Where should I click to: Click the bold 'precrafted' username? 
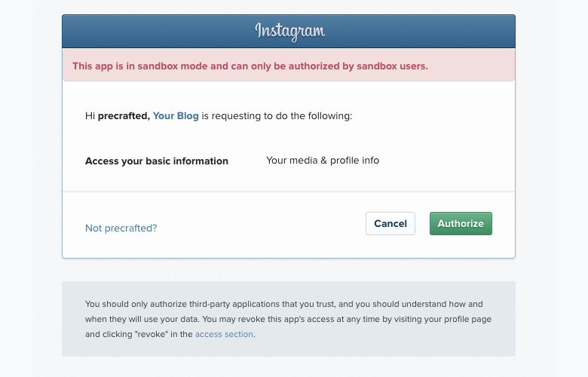click(x=124, y=116)
